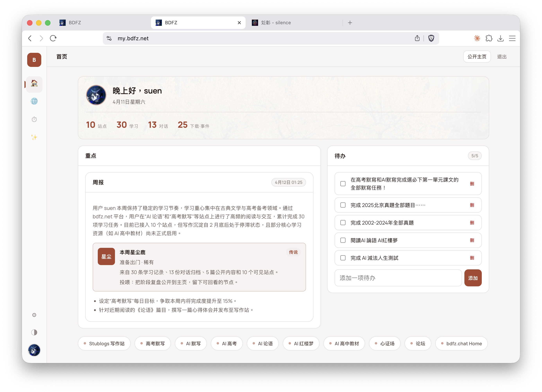Open the browser hamburger menu

tap(512, 38)
